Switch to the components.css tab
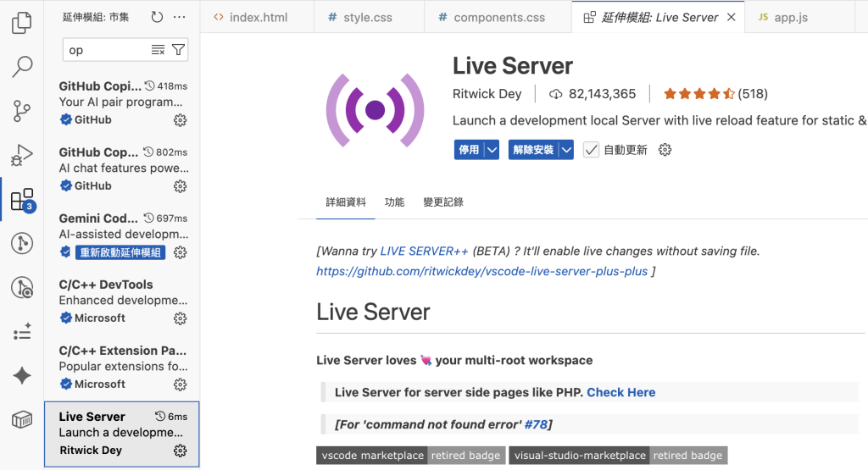Image resolution: width=868 pixels, height=470 pixels. [x=498, y=17]
